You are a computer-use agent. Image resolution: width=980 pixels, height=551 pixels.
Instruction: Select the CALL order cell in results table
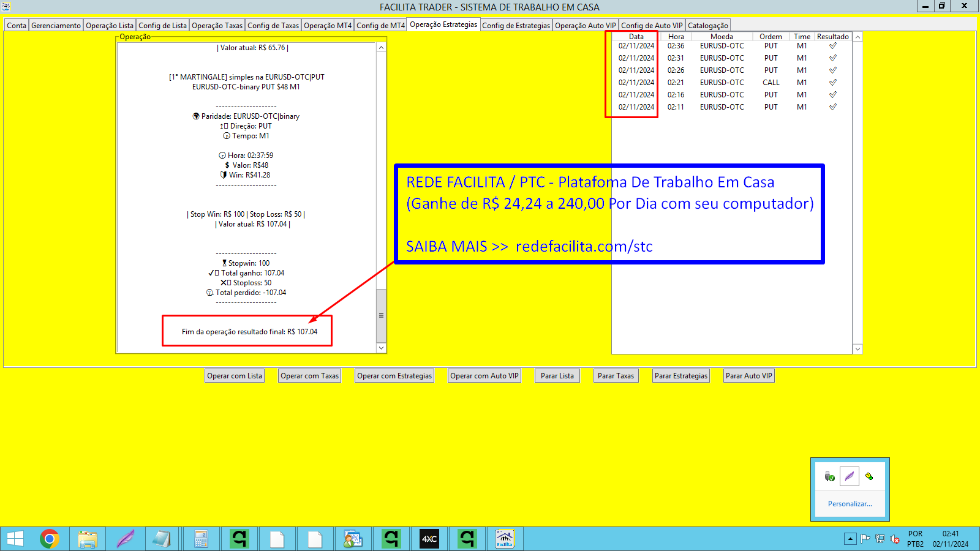pos(771,83)
